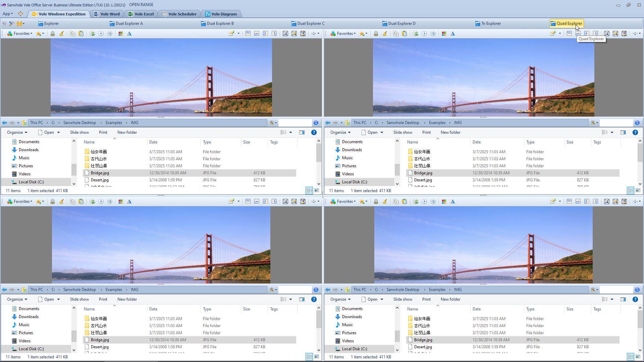Toggle the preview pane button in top-right pane
The image size is (644, 362).
pos(623,132)
